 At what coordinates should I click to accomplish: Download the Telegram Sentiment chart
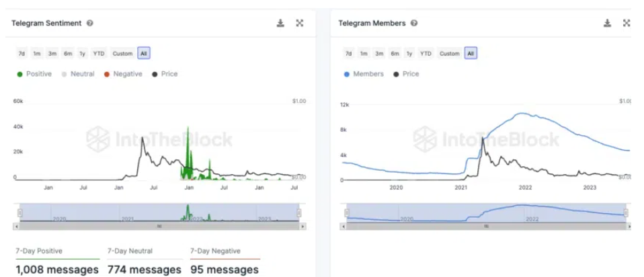280,24
